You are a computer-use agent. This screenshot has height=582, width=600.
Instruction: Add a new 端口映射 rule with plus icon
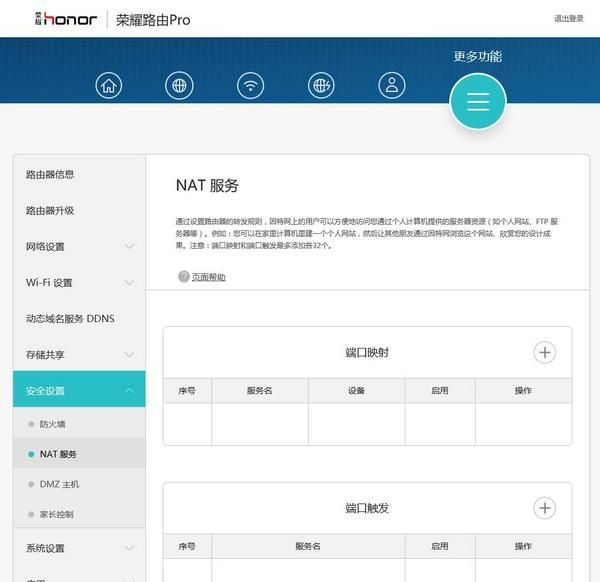[x=545, y=352]
